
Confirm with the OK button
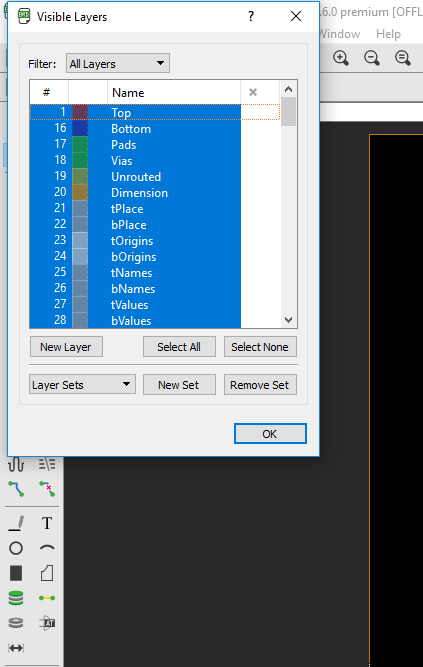pos(270,433)
